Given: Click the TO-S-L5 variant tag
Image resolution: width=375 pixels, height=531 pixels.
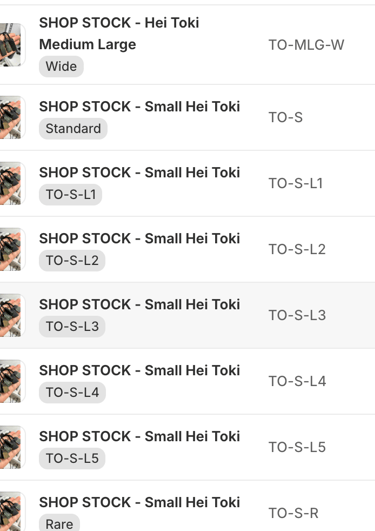Looking at the screenshot, I should [72, 459].
